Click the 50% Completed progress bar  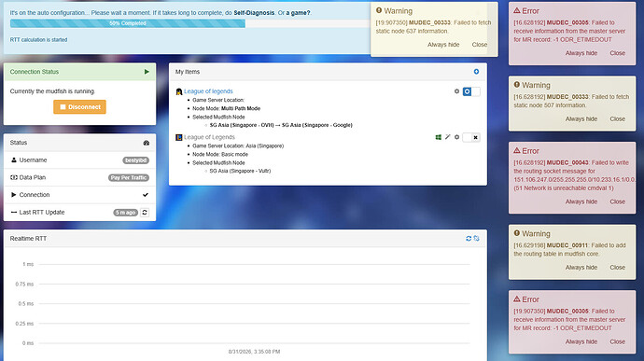pos(128,23)
